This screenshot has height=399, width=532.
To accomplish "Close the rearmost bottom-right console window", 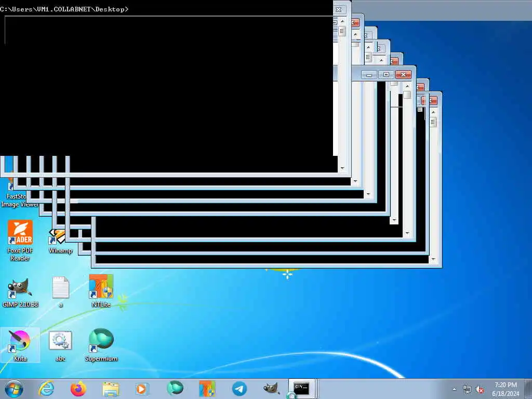I will tap(433, 100).
